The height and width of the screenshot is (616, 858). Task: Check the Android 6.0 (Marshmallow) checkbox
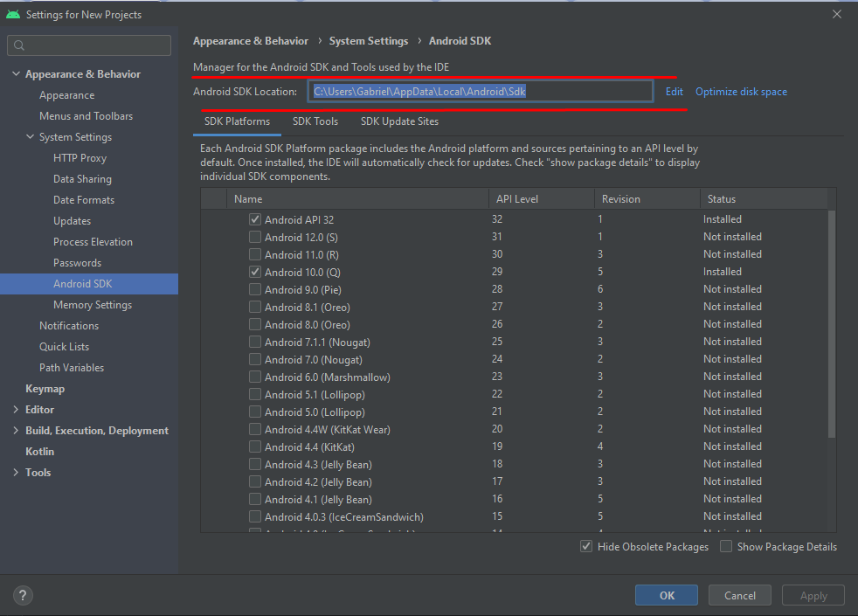pos(255,377)
